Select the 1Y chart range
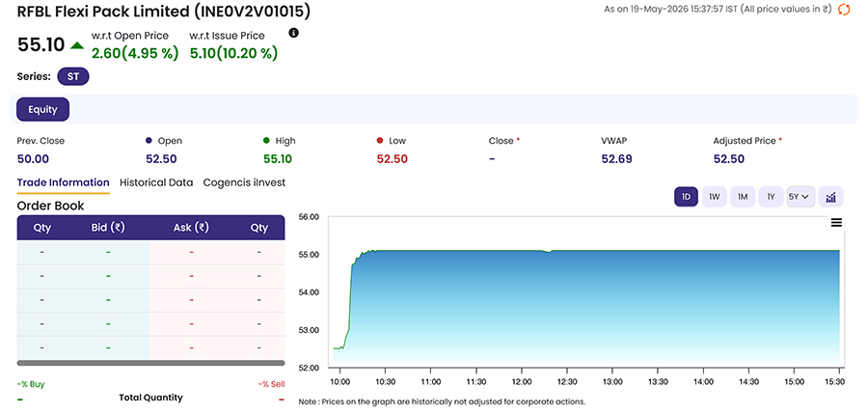The height and width of the screenshot is (415, 868). [x=771, y=197]
